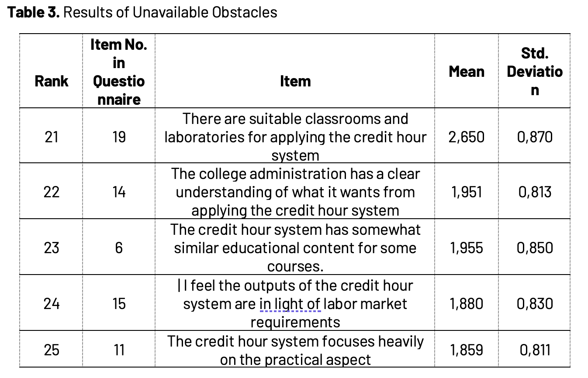Screen dimensions: 588x378
Task: Click the standard deviation 0,813 cell
Action: [534, 192]
